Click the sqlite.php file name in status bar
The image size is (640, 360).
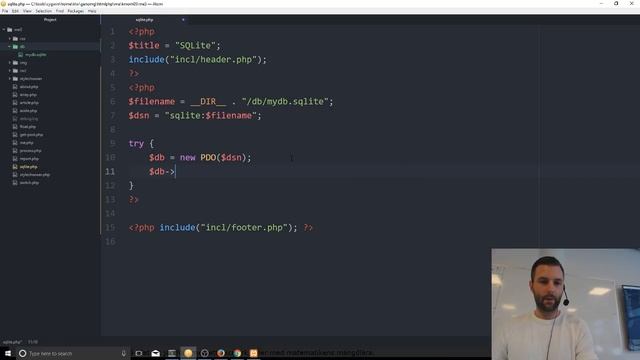coord(12,342)
